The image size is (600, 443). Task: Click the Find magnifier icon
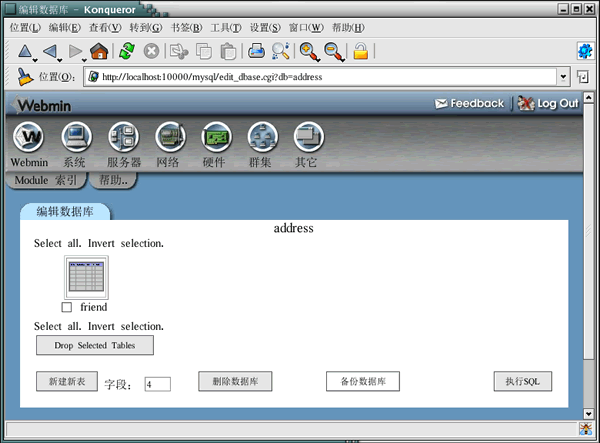click(x=280, y=51)
